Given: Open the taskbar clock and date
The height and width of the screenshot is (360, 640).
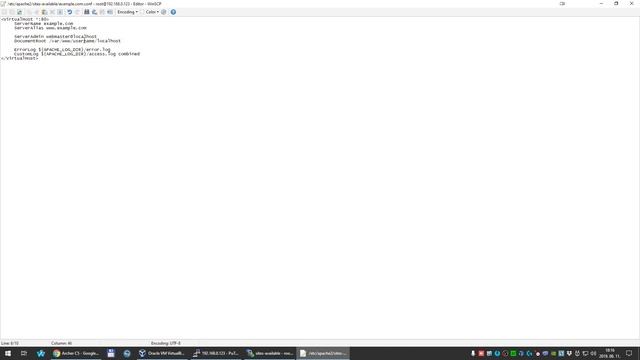Looking at the screenshot, I should [x=610, y=353].
